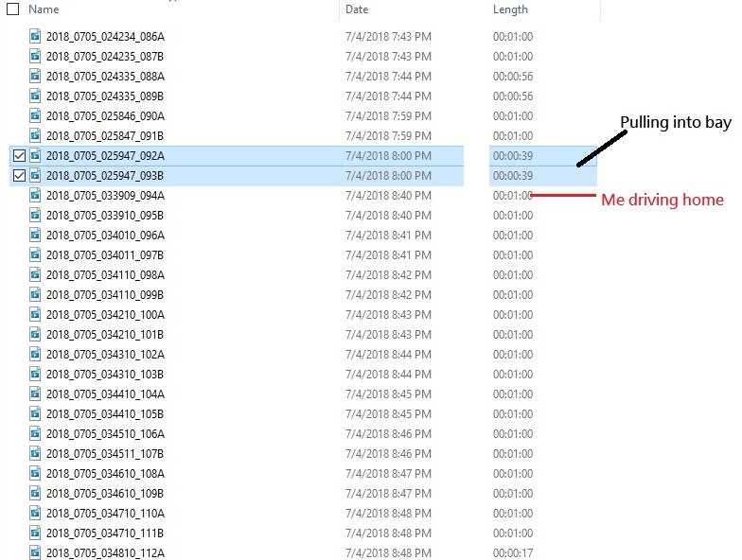Select file 2018_0705_024235_087B by name
The height and width of the screenshot is (560, 742).
[105, 57]
